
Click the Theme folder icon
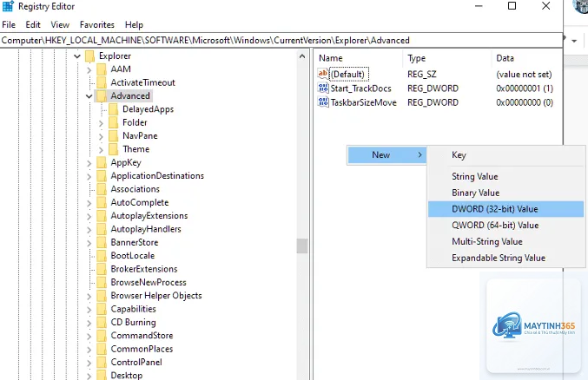114,149
